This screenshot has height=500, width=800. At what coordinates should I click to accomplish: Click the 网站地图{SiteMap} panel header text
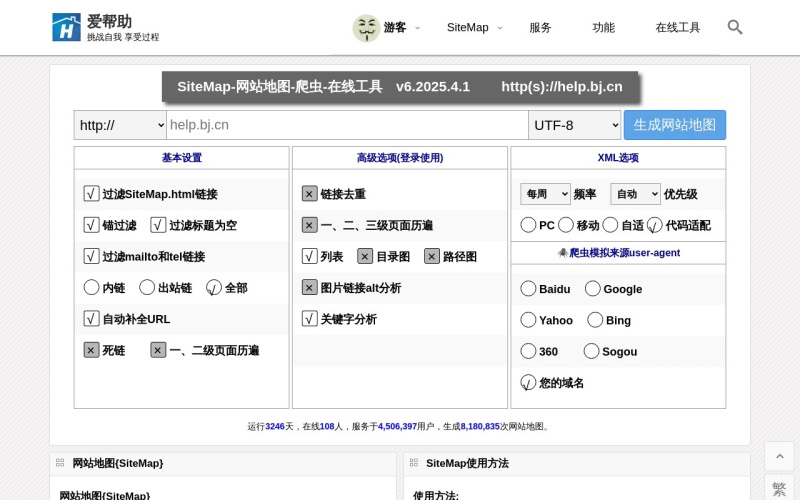click(x=118, y=463)
